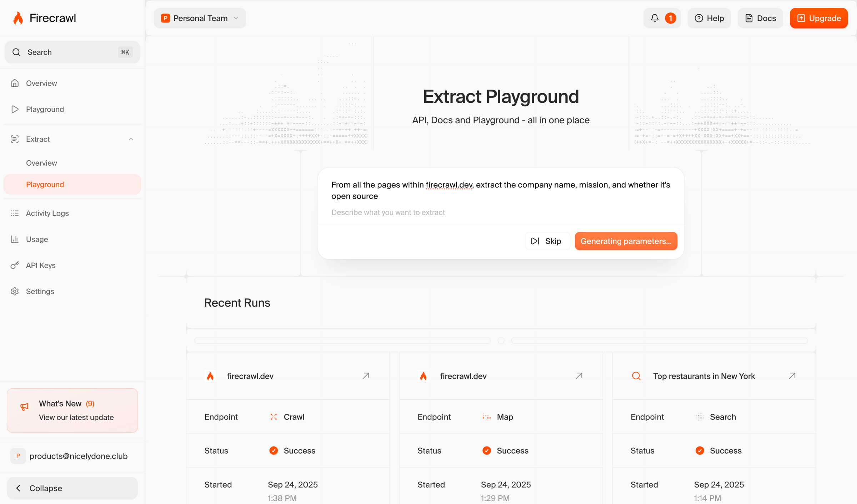The image size is (857, 504).
Task: Open the Crawl run external arrow
Action: (x=366, y=376)
